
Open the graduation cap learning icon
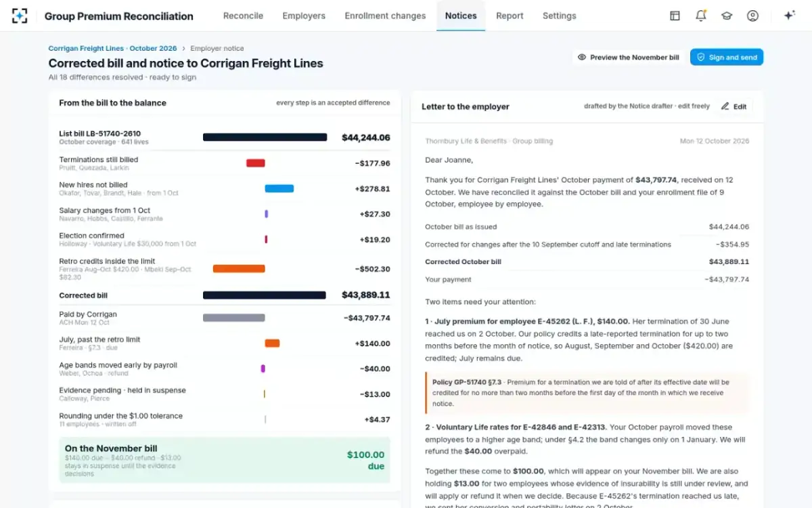coord(727,16)
